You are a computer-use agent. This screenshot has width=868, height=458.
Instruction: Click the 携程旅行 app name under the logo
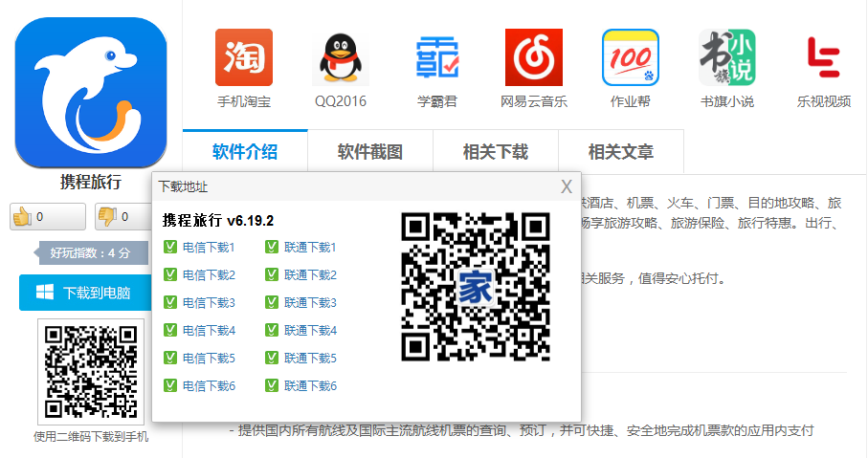pos(91,182)
